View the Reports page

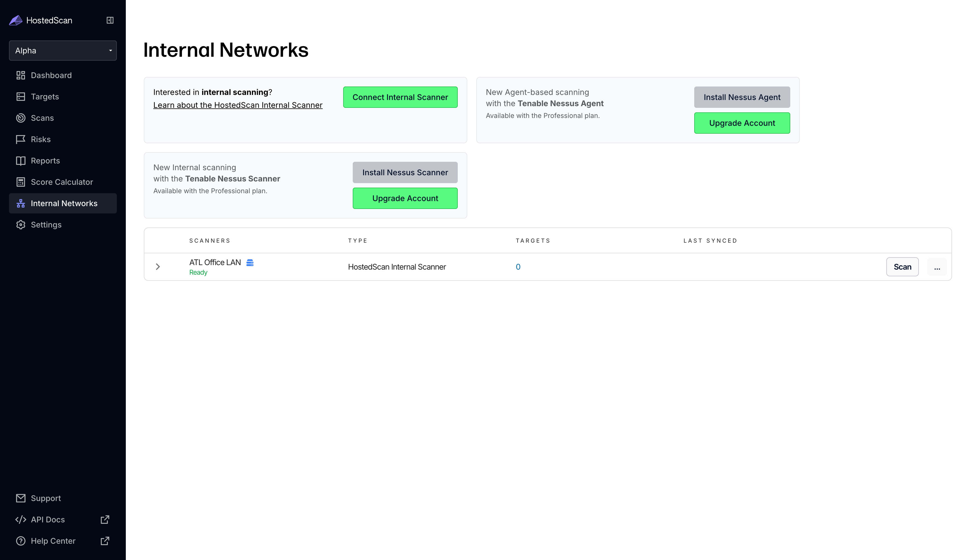pyautogui.click(x=63, y=161)
